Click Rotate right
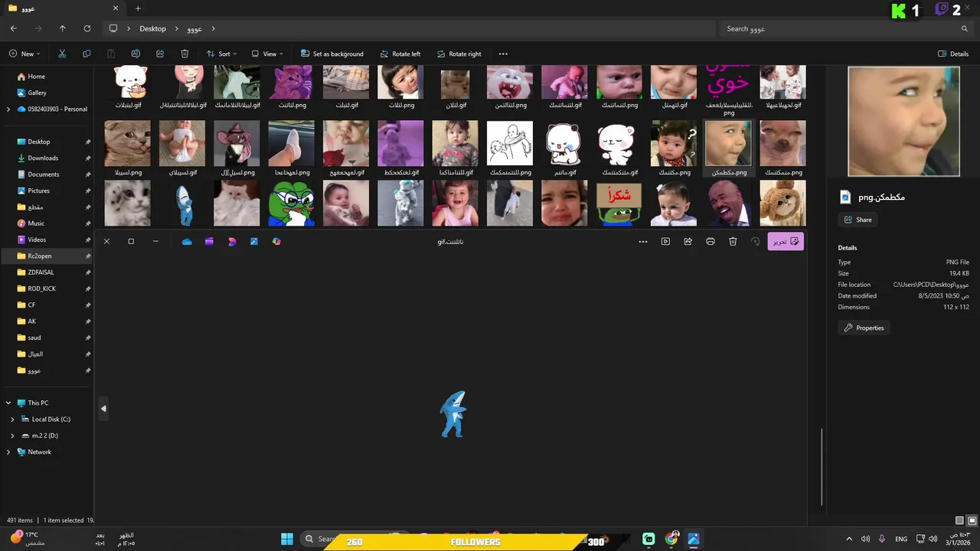Screen dimensions: 980x551 click(x=459, y=54)
